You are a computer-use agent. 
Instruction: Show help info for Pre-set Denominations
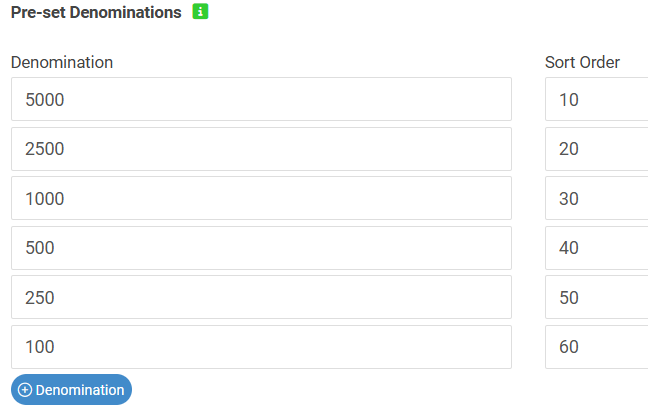pyautogui.click(x=200, y=13)
